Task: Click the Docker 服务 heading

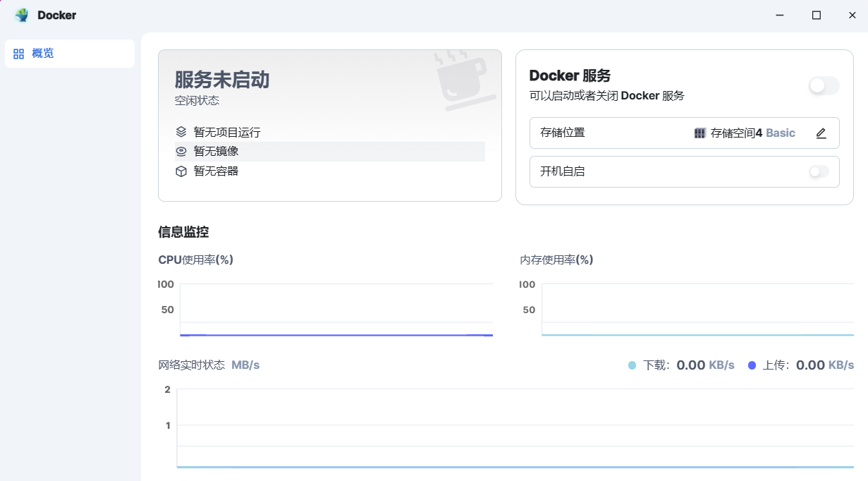Action: 570,75
